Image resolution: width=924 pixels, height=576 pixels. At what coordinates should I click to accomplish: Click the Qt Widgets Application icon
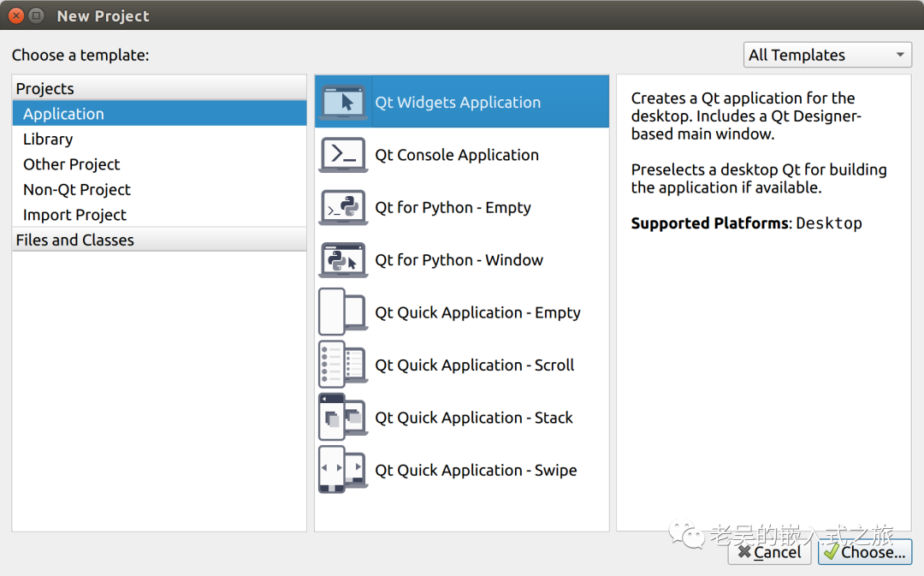344,102
